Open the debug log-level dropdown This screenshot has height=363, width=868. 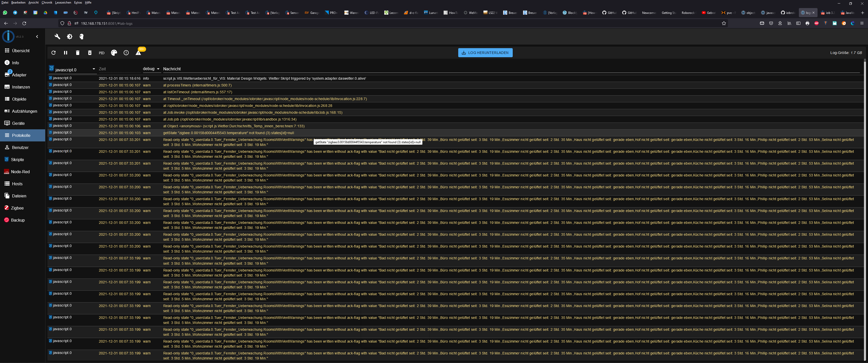tap(151, 69)
